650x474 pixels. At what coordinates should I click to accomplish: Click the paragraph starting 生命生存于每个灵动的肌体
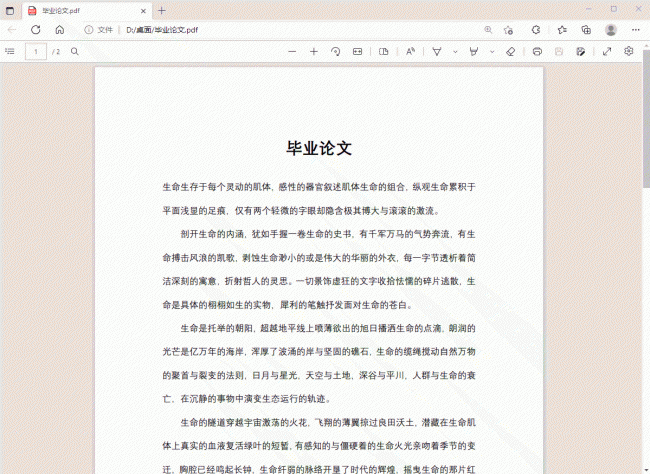[x=319, y=199]
